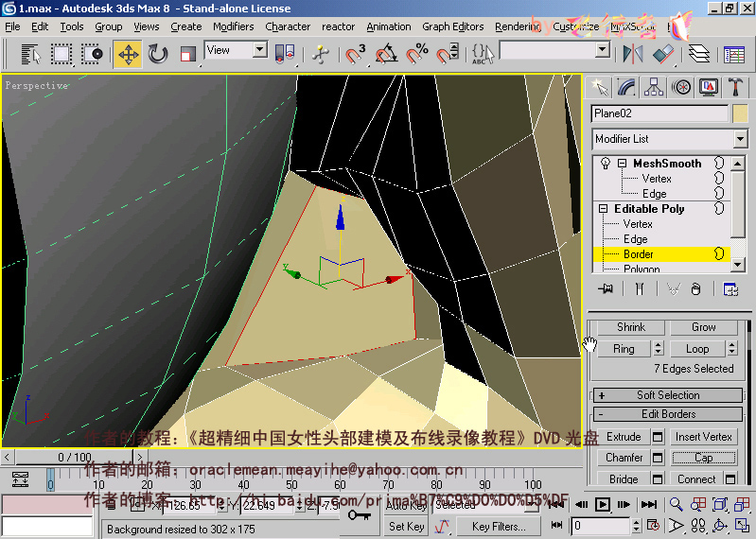Click the Select and Manipulate icon
756x539 pixels.
[x=320, y=54]
